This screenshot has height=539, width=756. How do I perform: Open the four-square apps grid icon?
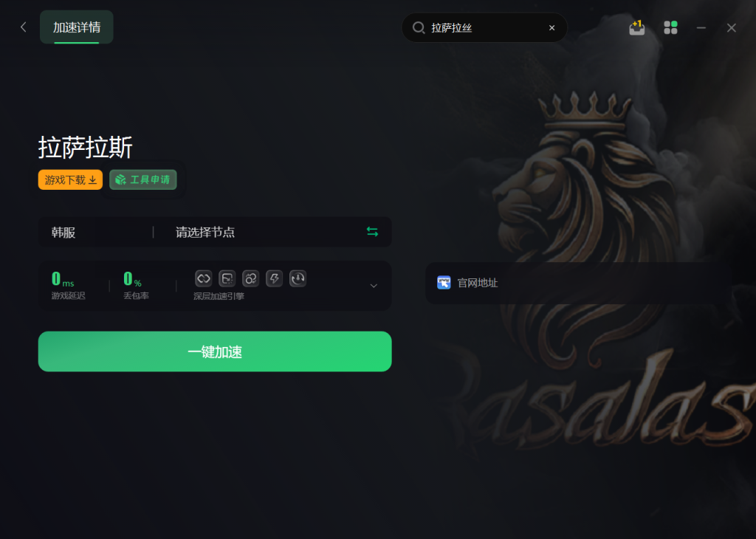(x=670, y=27)
